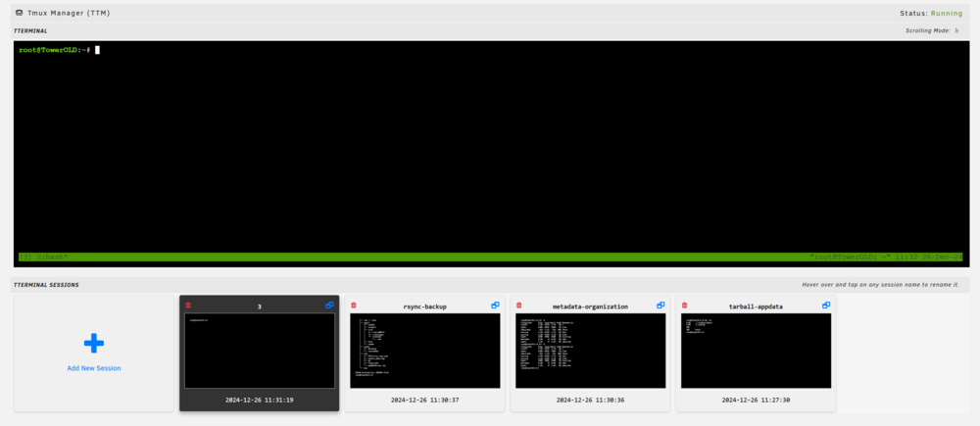This screenshot has height=426, width=980.
Task: Click the 2024-12-26 11:31:19 timestamp
Action: (260, 400)
